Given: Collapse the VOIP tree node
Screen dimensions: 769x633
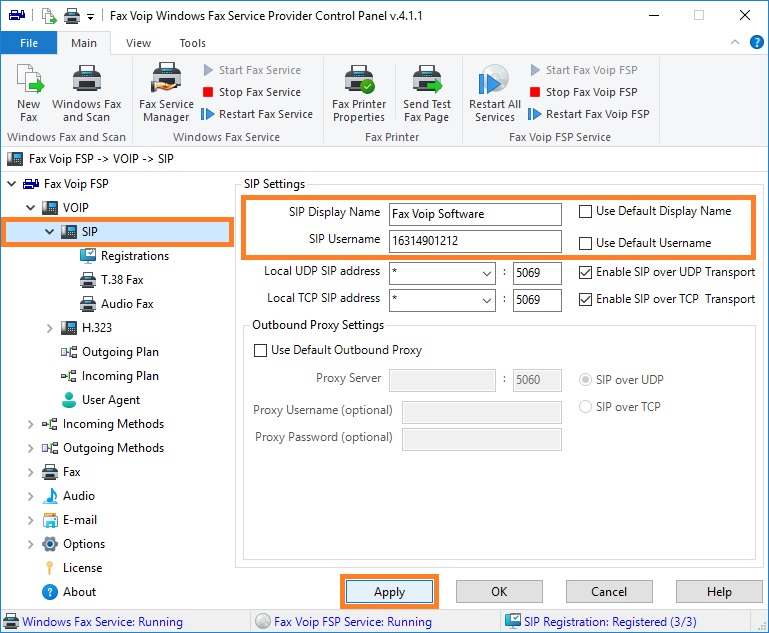Looking at the screenshot, I should [x=30, y=208].
